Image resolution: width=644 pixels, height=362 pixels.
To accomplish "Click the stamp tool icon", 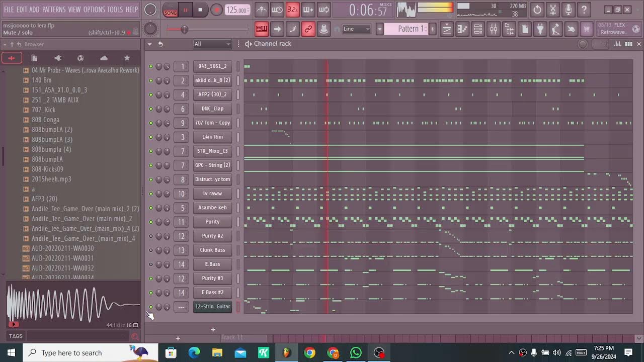I will (324, 29).
